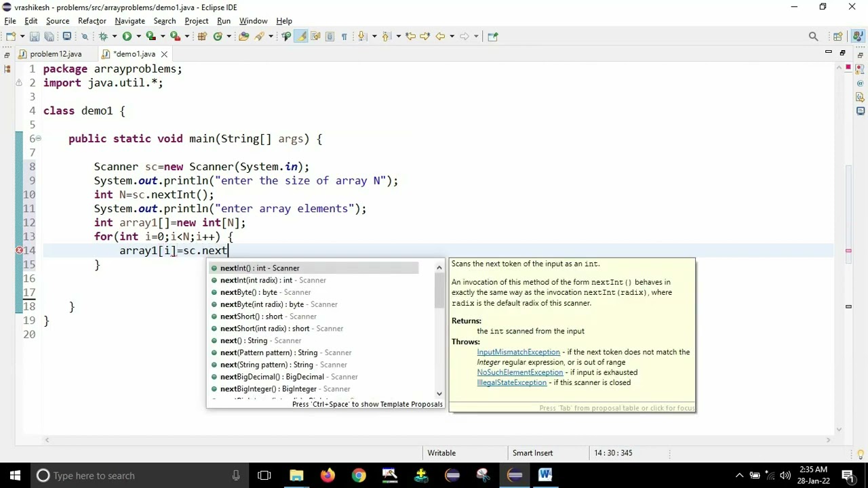868x488 pixels.
Task: Click the Open Perspective icon
Action: [x=838, y=36]
